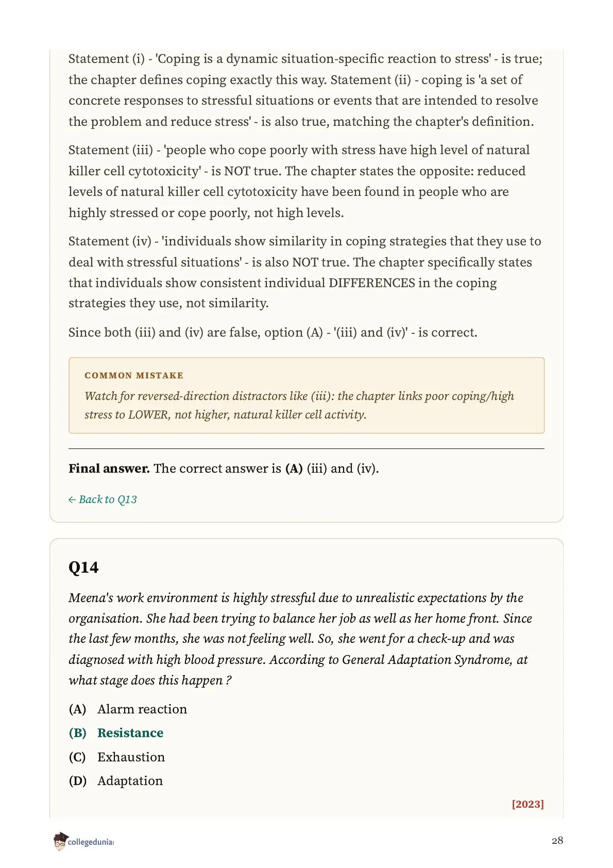Click the highlighted (B) letter label
Image resolution: width=613 pixels, height=868 pixels.
tap(77, 733)
